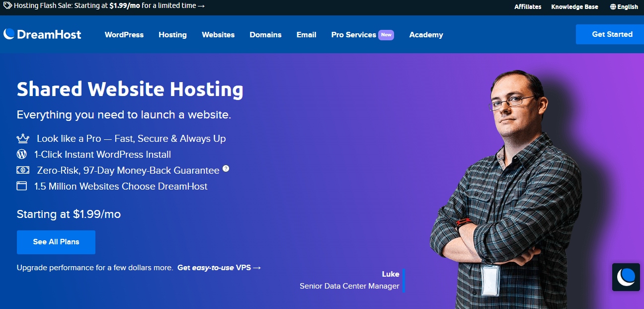
Task: Open the Academy menu item
Action: point(426,35)
